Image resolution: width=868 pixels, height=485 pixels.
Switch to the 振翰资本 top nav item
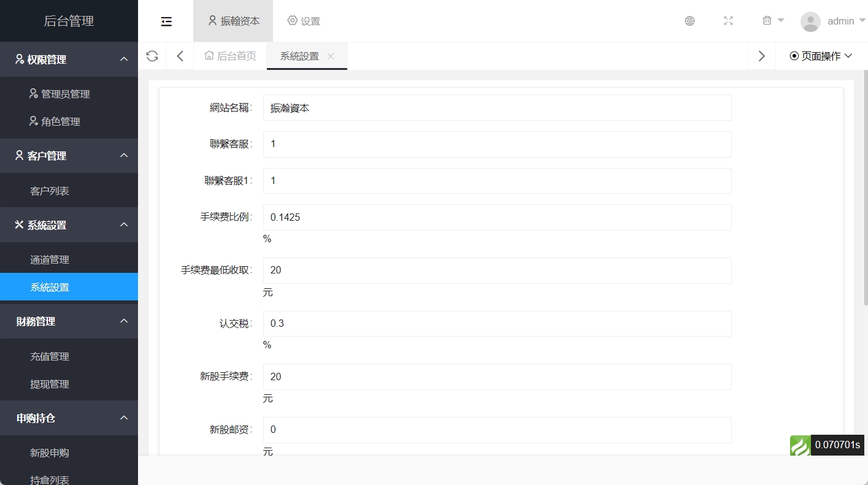[233, 21]
